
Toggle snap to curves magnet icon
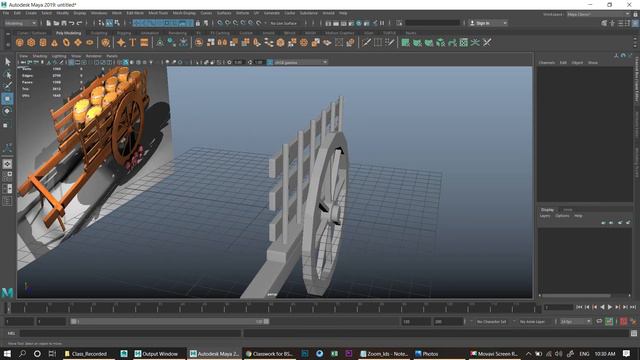click(227, 23)
